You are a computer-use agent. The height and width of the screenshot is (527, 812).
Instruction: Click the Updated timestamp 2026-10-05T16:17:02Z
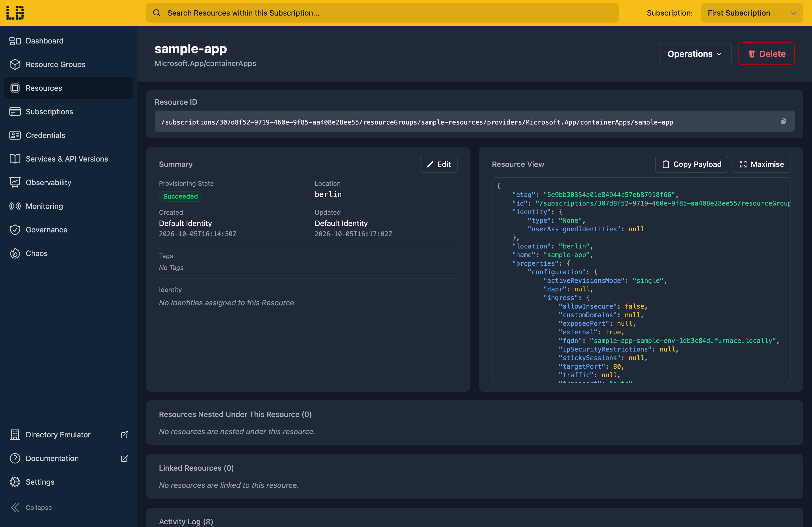[353, 234]
